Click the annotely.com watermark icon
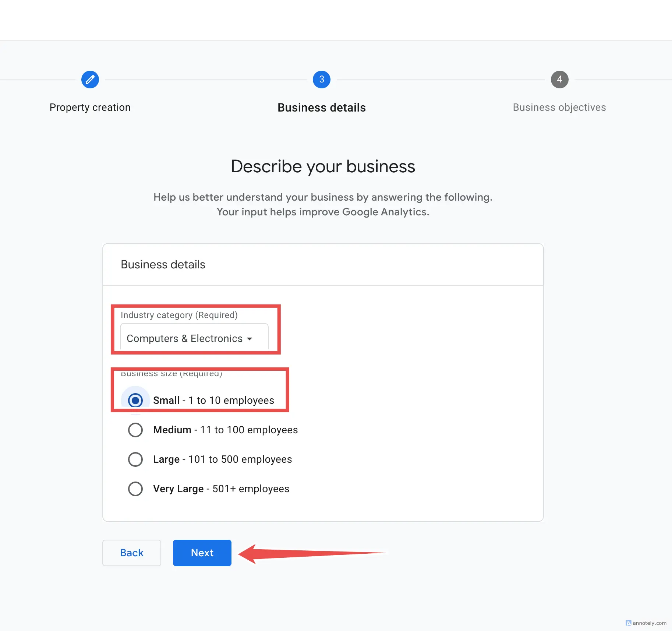This screenshot has height=631, width=672. pyautogui.click(x=628, y=623)
